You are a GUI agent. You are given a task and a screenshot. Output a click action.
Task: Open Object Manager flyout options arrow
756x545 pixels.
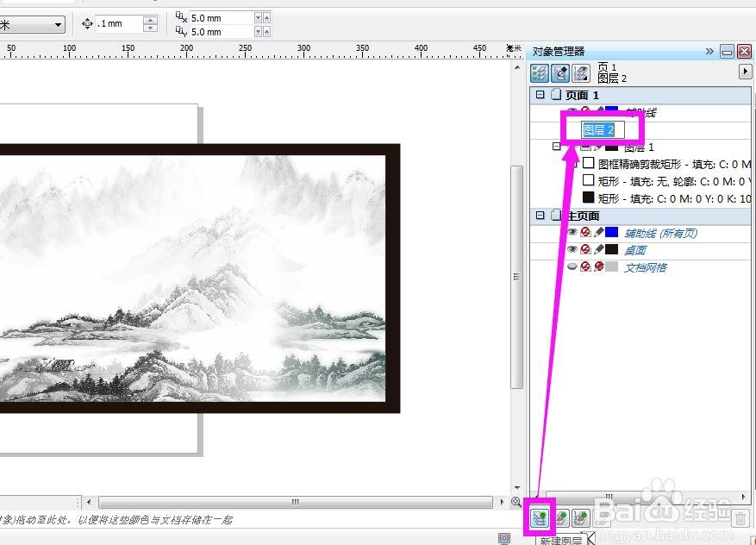click(x=745, y=72)
